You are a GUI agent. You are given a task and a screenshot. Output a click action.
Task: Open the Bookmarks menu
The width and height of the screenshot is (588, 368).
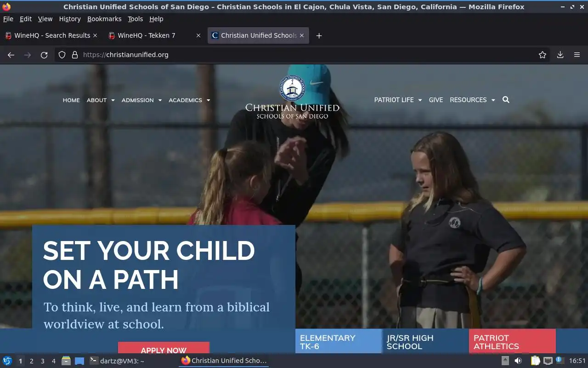pyautogui.click(x=104, y=19)
